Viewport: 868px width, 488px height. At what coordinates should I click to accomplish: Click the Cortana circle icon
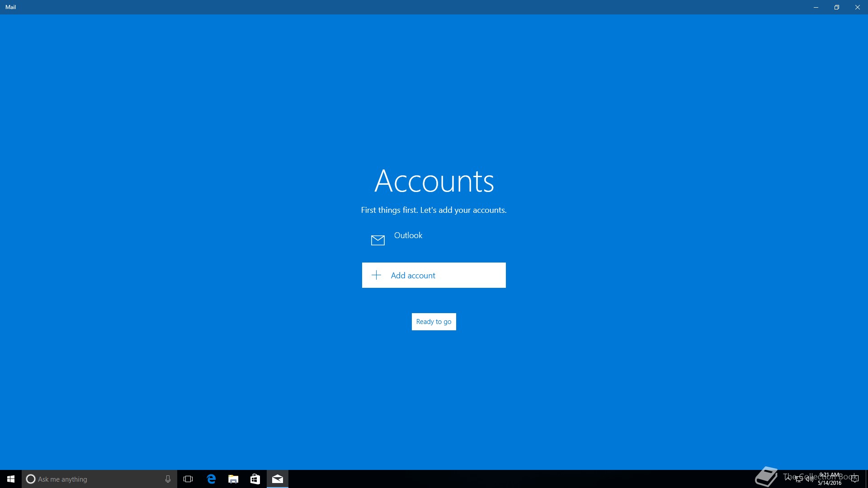[31, 479]
